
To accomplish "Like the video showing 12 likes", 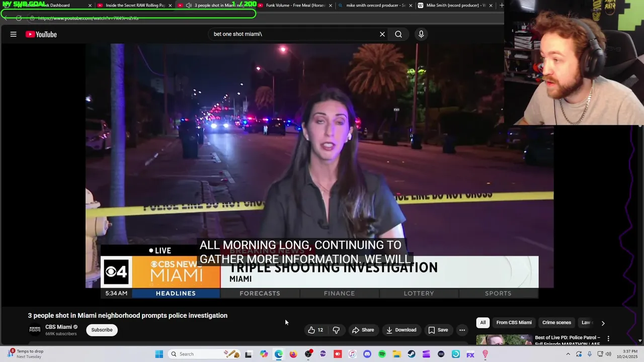I will tap(315, 330).
